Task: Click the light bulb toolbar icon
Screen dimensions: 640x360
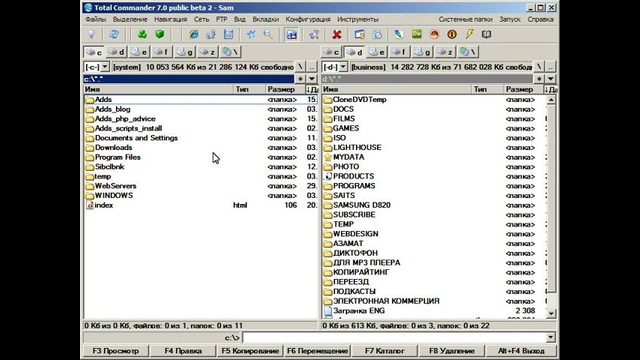Action: point(91,34)
